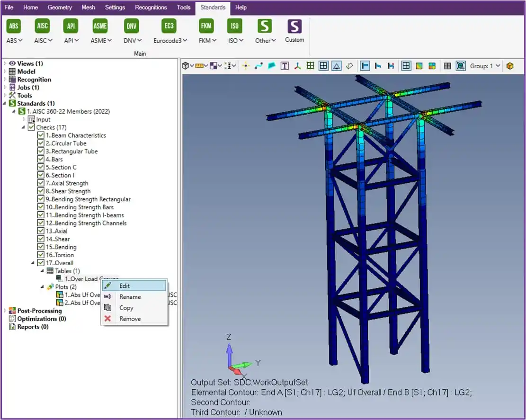Image resolution: width=526 pixels, height=420 pixels.
Task: Uncheck 8..Shear Strength checkbox
Action: click(41, 191)
